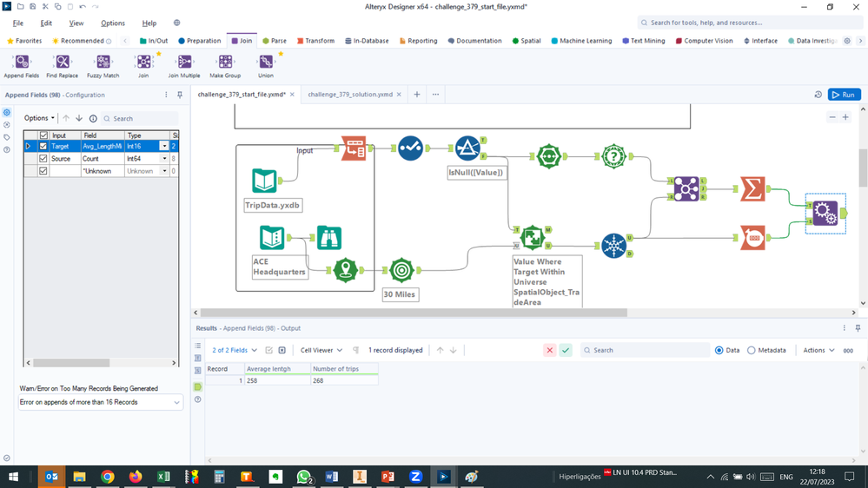Viewport: 868px width, 488px height.
Task: Select the Join Multiple tool
Action: pos(184,66)
